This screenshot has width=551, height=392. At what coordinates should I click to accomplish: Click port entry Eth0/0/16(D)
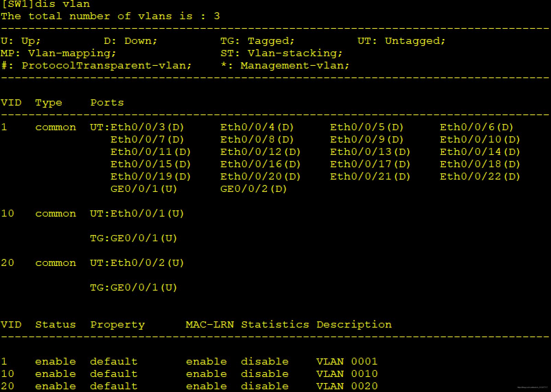[x=260, y=164]
